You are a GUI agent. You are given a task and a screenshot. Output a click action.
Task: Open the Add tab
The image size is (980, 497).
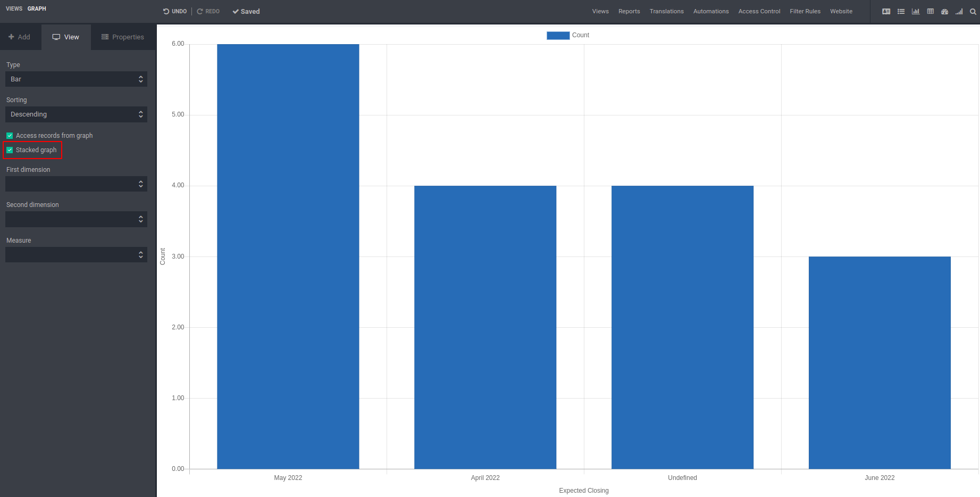[x=20, y=37]
